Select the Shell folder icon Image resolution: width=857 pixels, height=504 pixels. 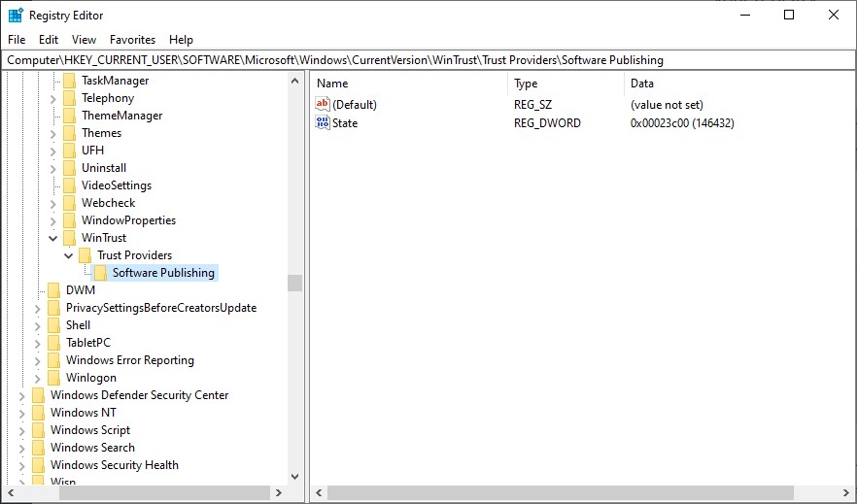53,325
